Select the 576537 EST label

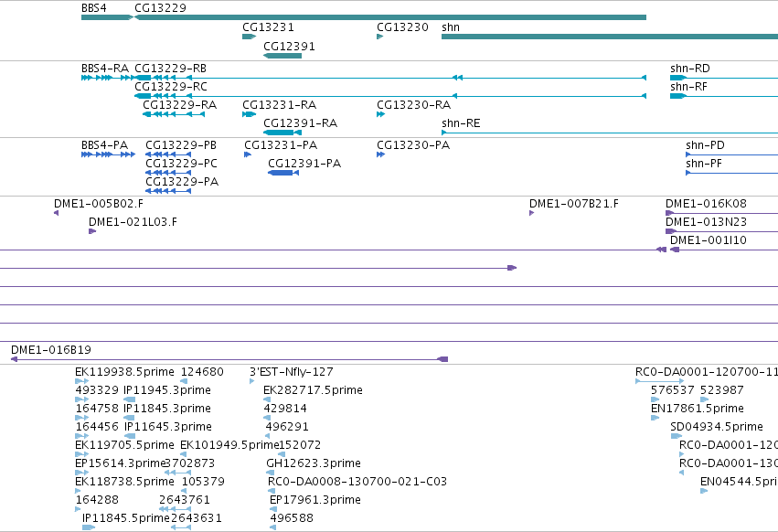(x=672, y=390)
